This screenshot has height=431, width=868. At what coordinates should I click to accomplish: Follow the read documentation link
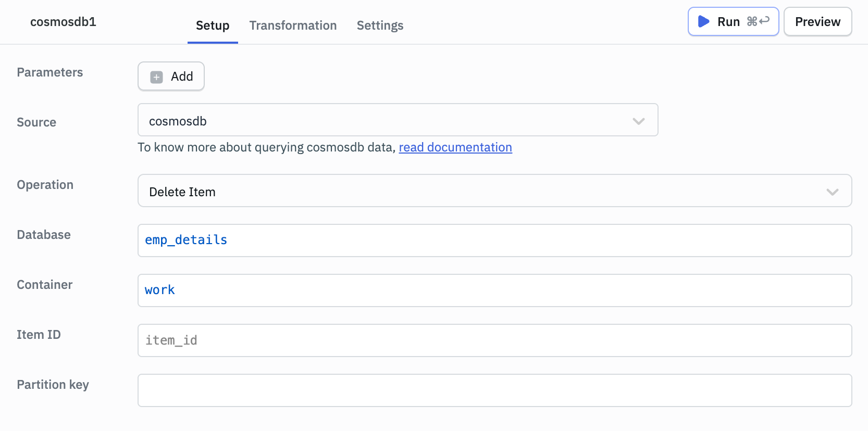click(x=455, y=147)
